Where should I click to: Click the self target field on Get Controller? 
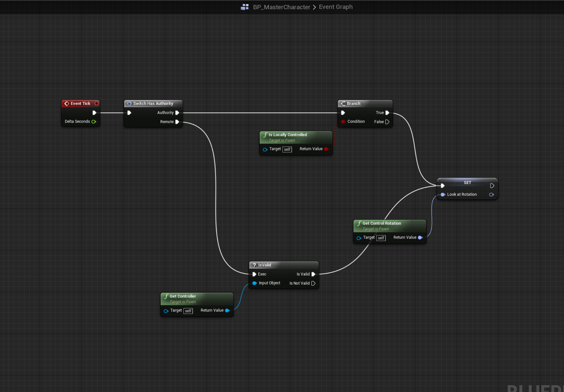coord(188,311)
